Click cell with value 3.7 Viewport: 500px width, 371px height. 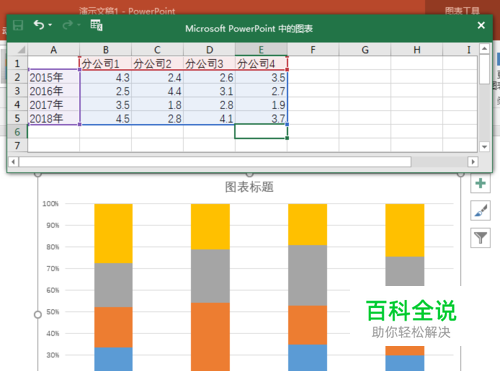click(x=261, y=118)
